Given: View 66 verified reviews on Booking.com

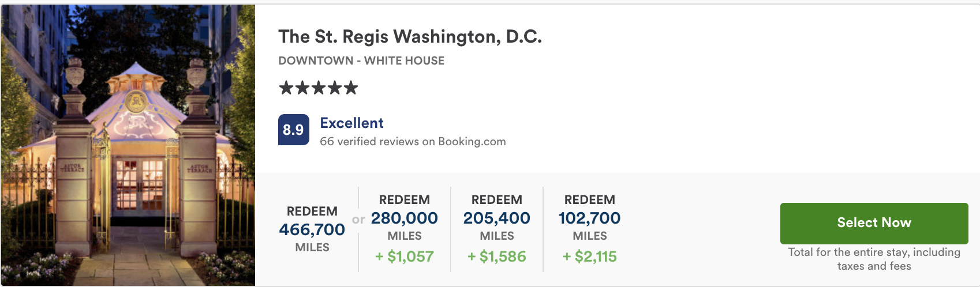Looking at the screenshot, I should (x=413, y=141).
